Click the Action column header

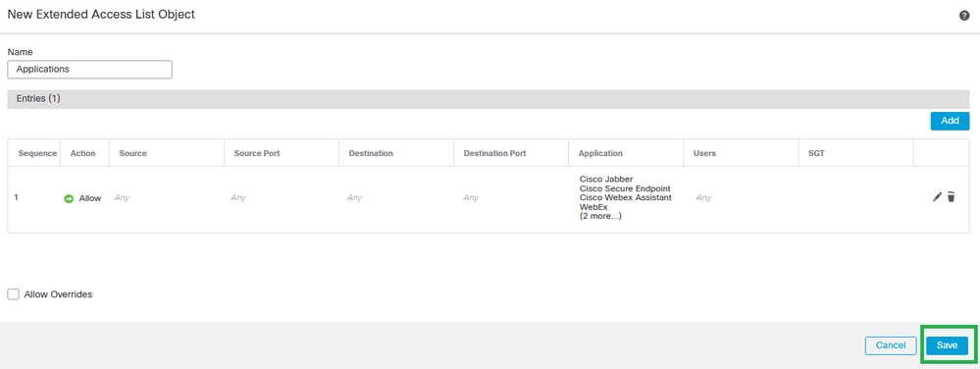tap(83, 153)
